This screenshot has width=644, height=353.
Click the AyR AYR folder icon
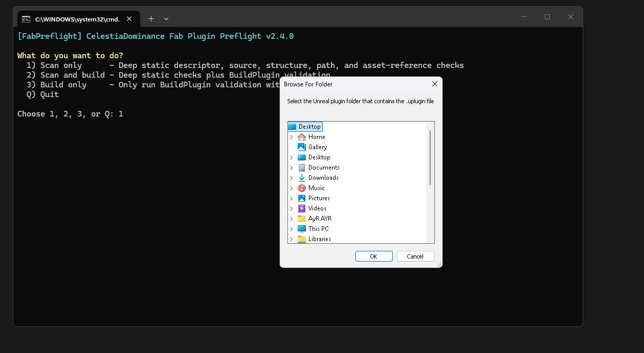point(302,219)
